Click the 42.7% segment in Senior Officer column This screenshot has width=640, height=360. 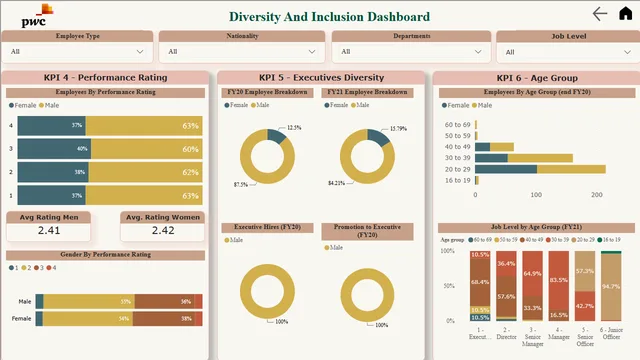coord(584,306)
